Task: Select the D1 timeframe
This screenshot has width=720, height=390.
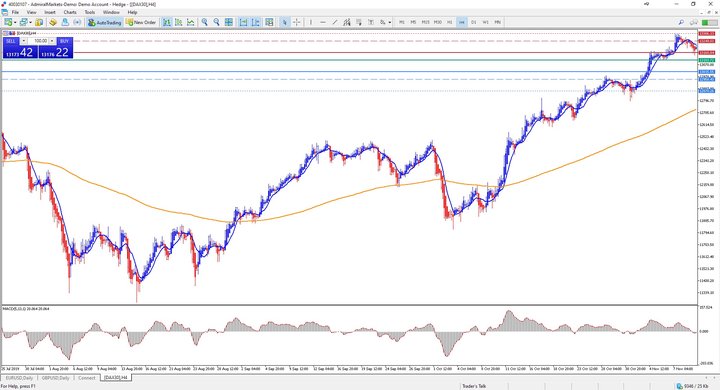Action: pos(473,22)
